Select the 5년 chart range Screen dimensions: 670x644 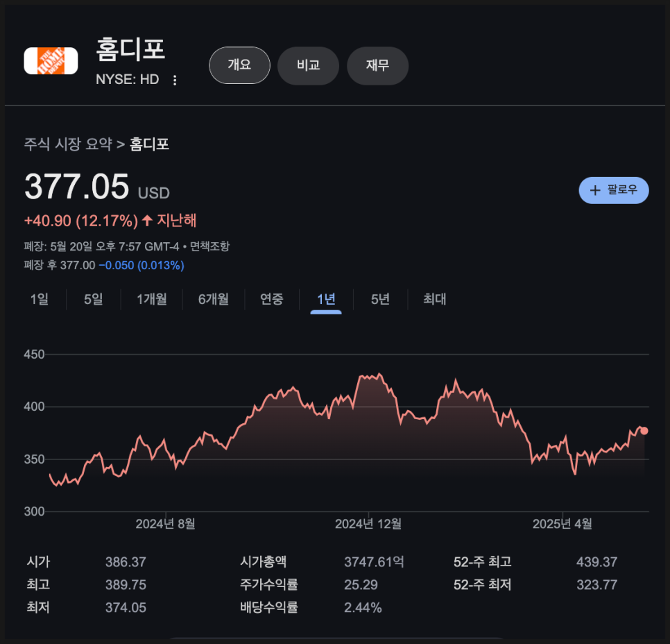click(x=380, y=299)
